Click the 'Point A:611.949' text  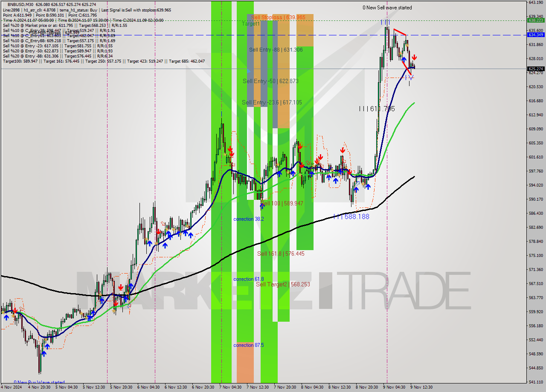click(x=17, y=15)
